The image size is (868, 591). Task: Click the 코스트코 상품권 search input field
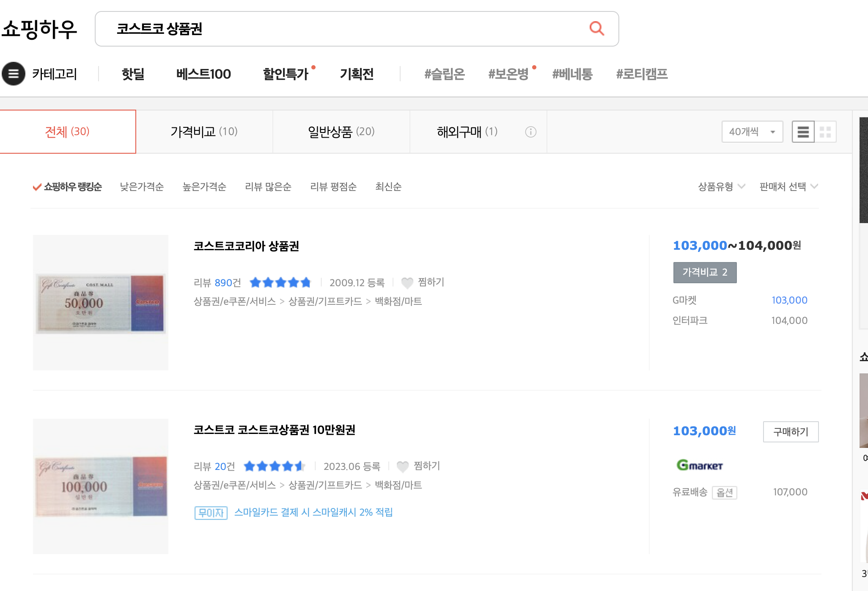tap(338, 29)
